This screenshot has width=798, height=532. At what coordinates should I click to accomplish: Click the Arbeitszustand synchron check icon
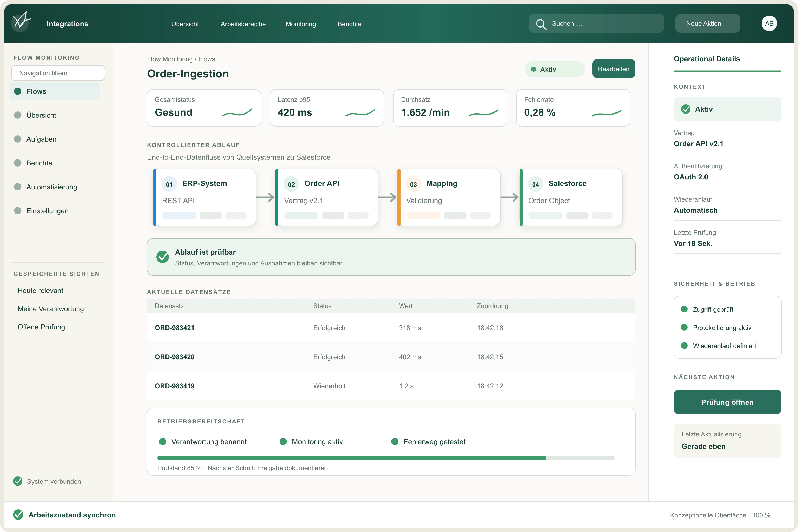18,515
